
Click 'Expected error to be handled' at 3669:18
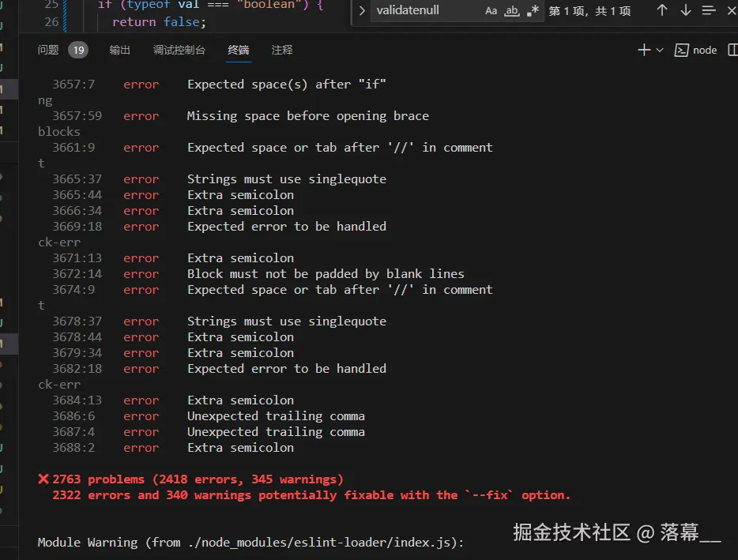coord(287,227)
